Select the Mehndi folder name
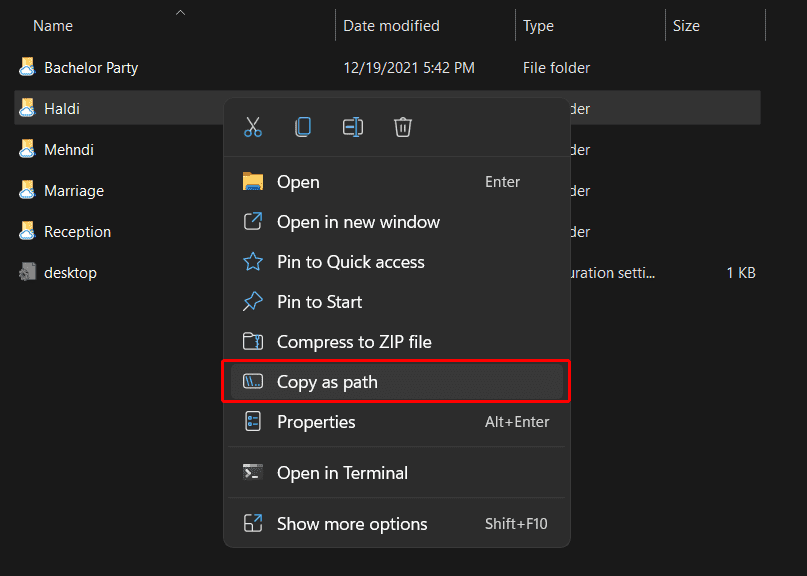This screenshot has height=576, width=807. coord(70,149)
